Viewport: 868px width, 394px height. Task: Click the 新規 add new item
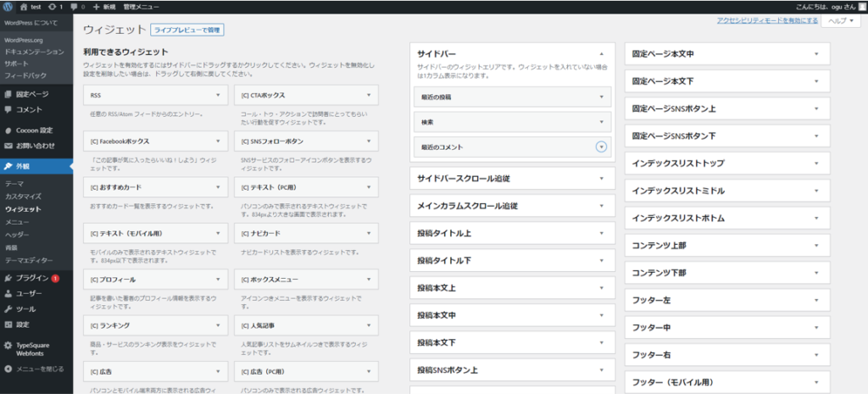tap(104, 7)
